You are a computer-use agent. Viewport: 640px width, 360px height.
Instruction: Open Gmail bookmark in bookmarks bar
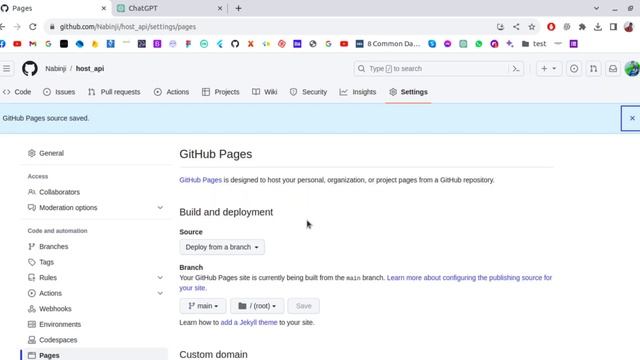33,44
